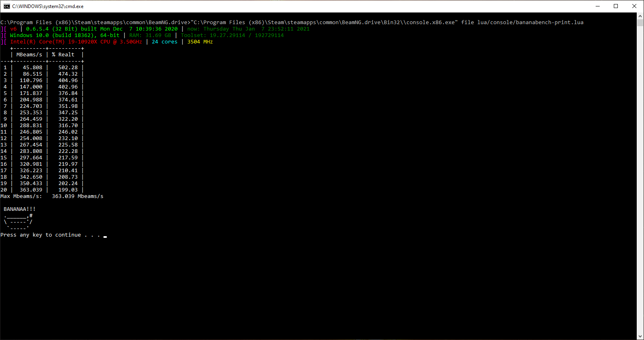
Task: Click the window title 'C:\WINDOWS\system32\cmd.exe'
Action: 48,6
